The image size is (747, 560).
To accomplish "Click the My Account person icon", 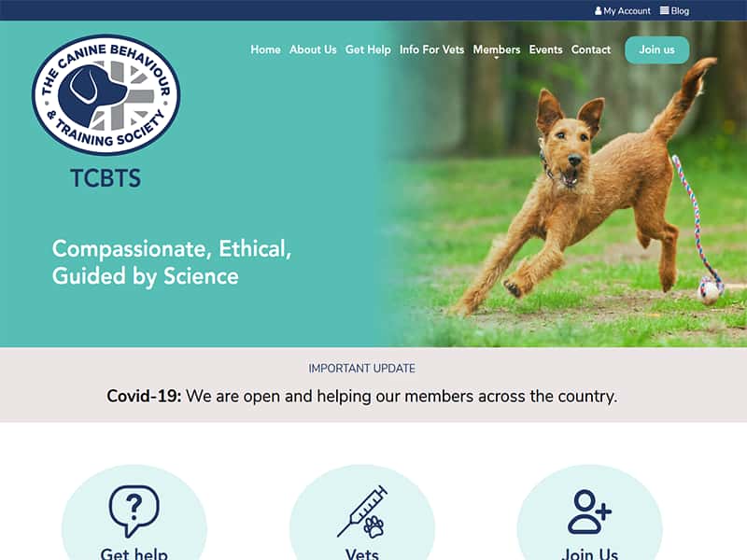I will [x=598, y=10].
